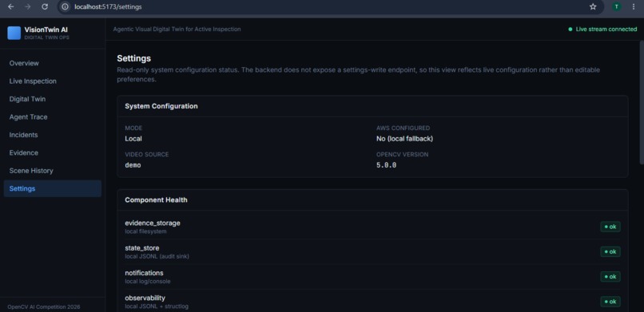Click the Mode value Local
This screenshot has width=644, height=312.
pos(133,139)
